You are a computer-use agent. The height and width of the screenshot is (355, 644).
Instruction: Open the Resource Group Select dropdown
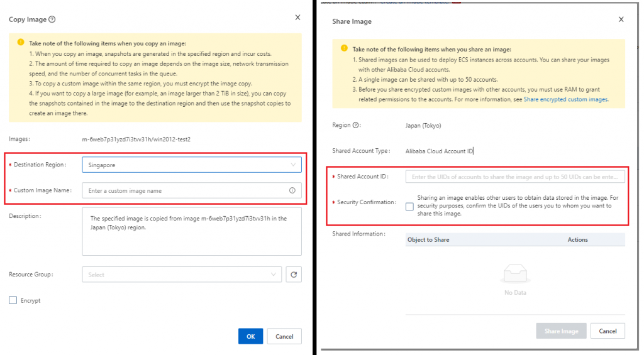(182, 275)
